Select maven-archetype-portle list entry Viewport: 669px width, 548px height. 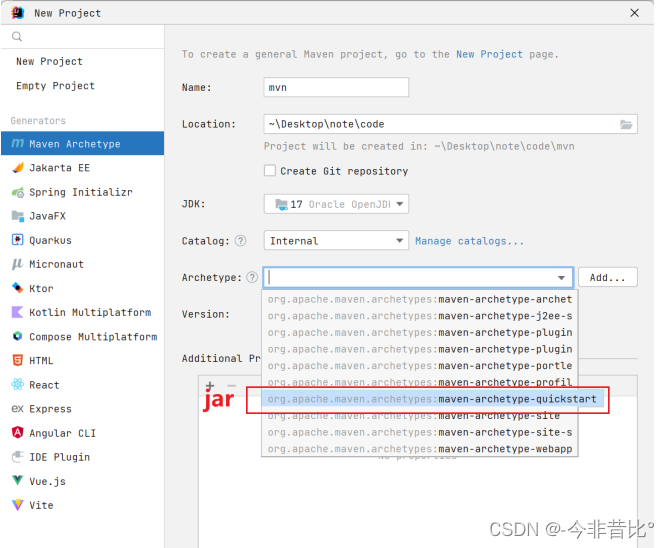coord(420,366)
